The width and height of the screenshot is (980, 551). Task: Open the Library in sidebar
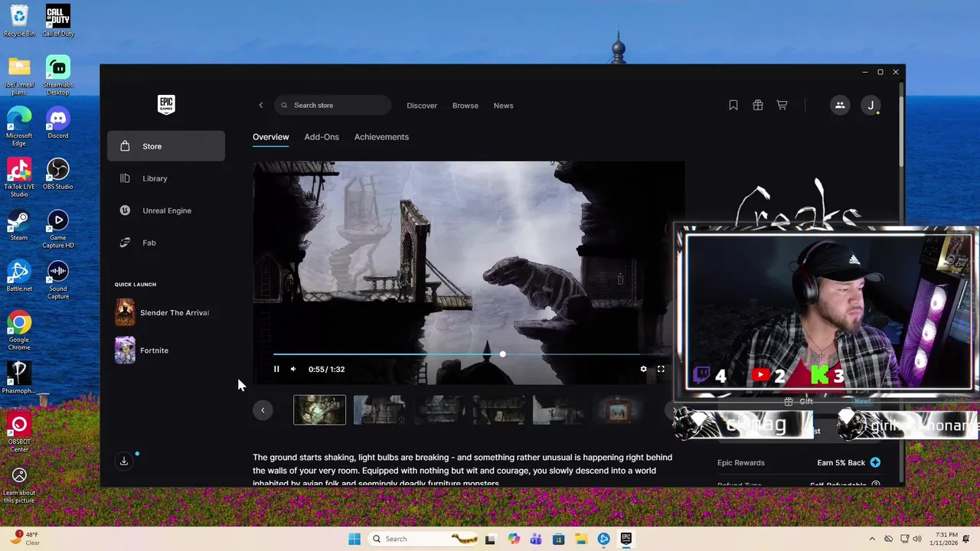click(166, 178)
